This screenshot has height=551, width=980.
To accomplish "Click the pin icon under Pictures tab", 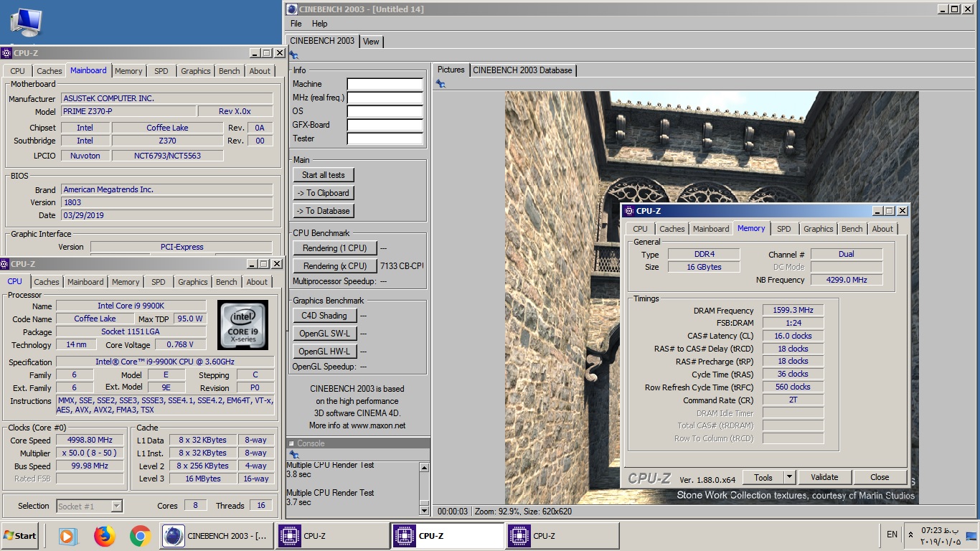I will pos(440,84).
